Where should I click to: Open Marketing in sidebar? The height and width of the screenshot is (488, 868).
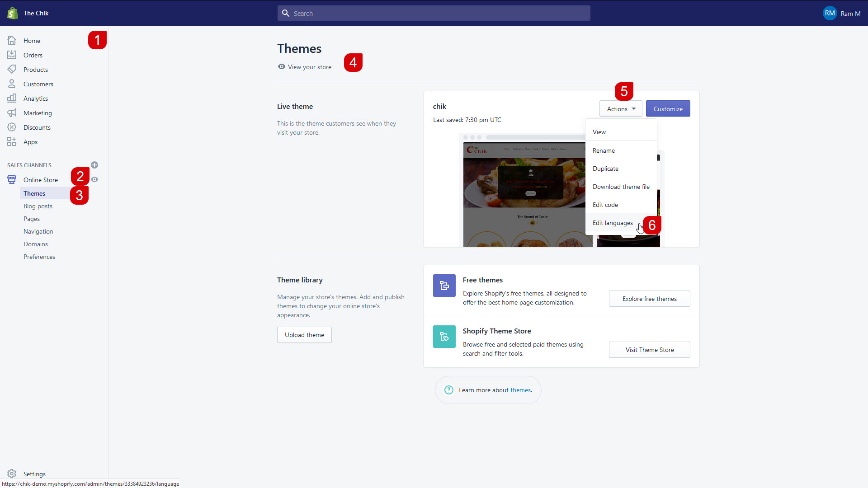pos(38,113)
